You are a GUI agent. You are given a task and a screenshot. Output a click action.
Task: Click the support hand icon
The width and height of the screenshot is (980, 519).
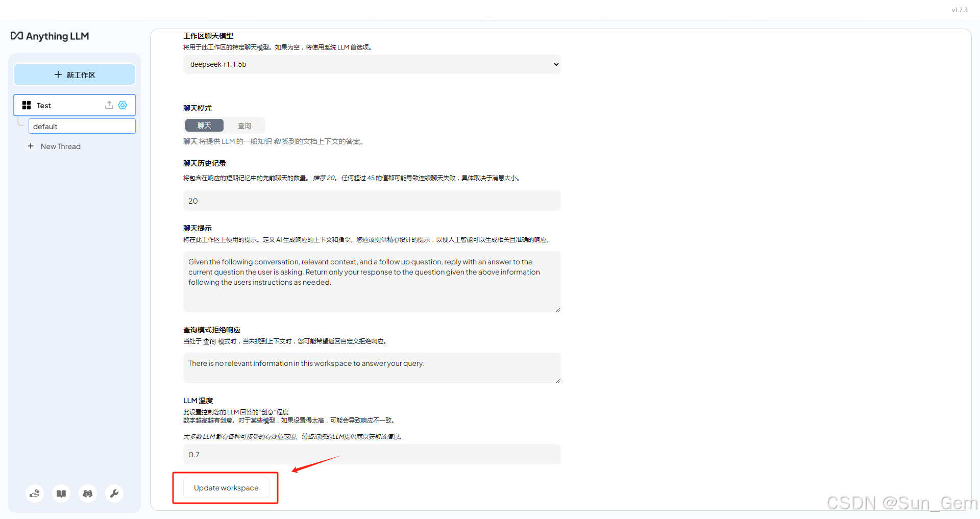coord(34,493)
